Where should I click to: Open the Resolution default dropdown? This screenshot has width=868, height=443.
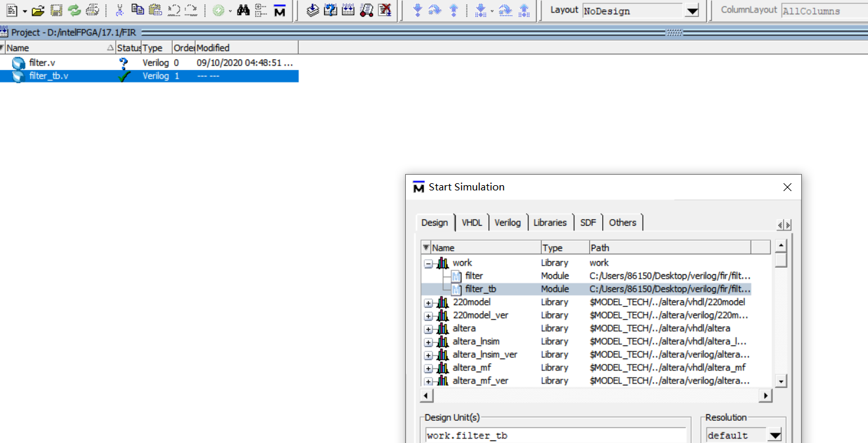point(775,436)
